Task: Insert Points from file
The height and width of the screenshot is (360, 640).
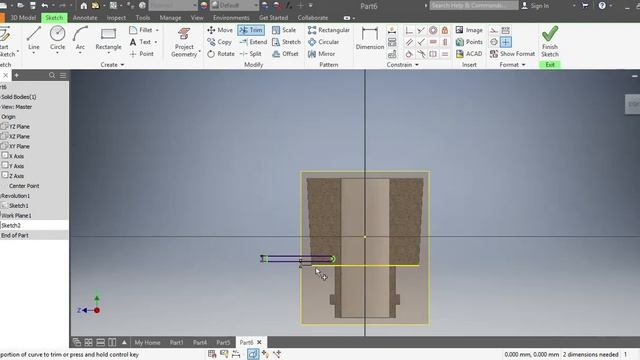Action: [x=469, y=42]
